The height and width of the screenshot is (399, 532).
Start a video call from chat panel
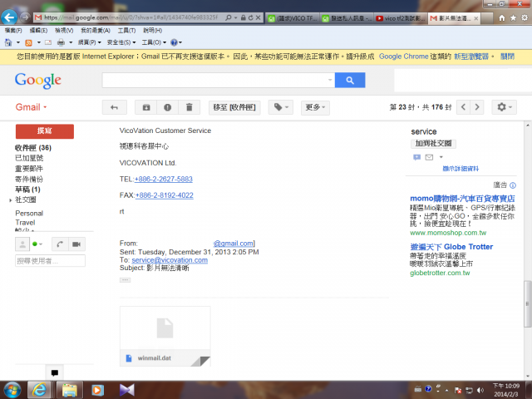(x=76, y=244)
